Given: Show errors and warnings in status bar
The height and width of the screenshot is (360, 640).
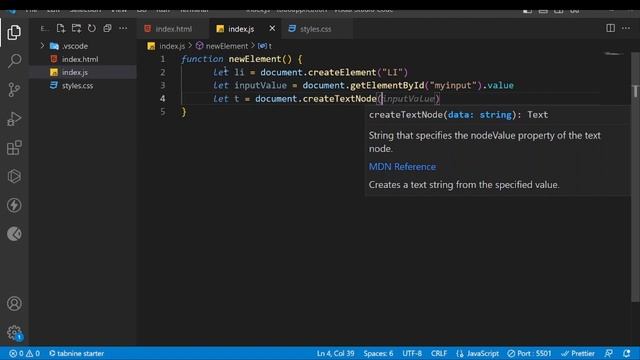Looking at the screenshot, I should pyautogui.click(x=24, y=353).
